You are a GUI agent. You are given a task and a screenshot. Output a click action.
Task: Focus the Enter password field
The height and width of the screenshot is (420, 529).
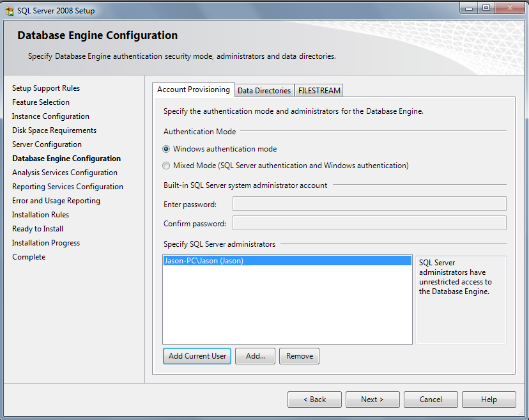tap(369, 203)
